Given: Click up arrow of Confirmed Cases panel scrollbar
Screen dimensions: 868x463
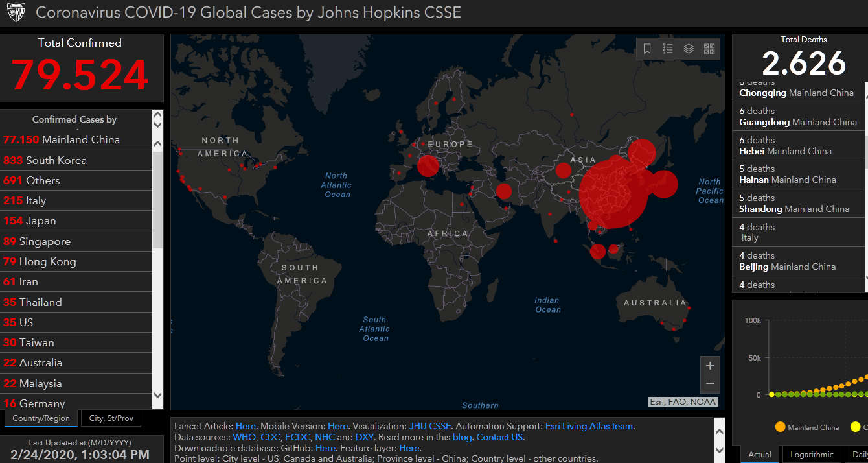Looking at the screenshot, I should 157,115.
